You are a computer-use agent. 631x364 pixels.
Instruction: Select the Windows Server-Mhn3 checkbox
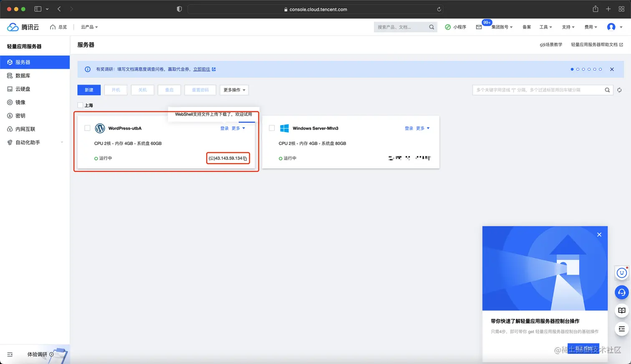(x=272, y=128)
